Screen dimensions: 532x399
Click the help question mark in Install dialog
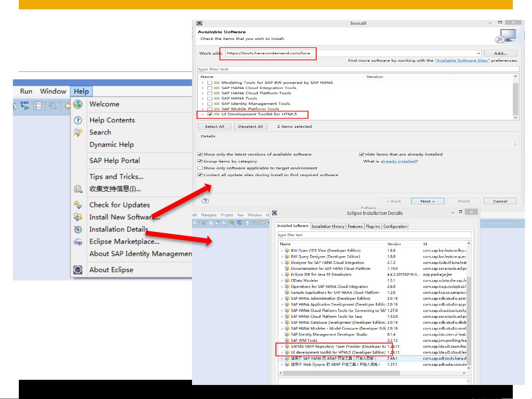click(205, 201)
